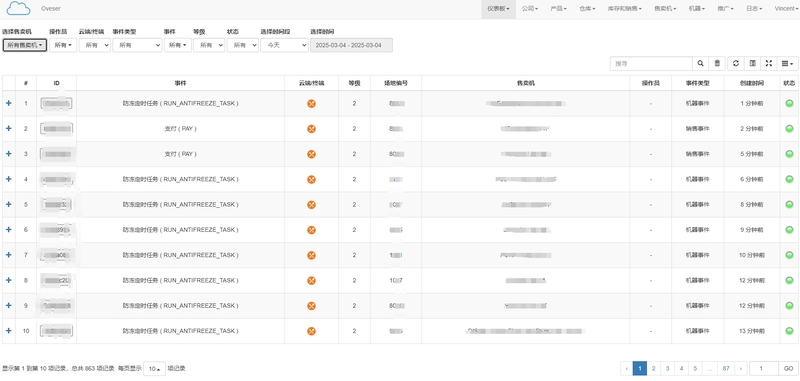Click the green status dot in row 2
The height and width of the screenshot is (381, 800).
(x=789, y=129)
